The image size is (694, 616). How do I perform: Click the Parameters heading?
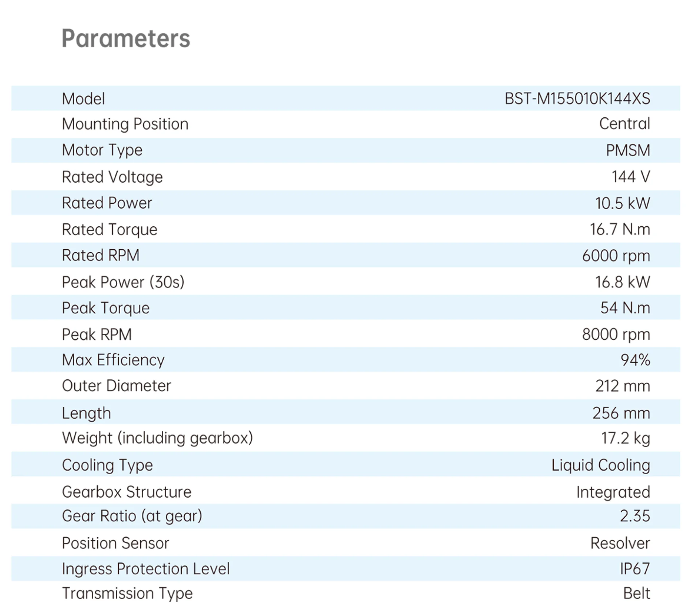tap(126, 39)
